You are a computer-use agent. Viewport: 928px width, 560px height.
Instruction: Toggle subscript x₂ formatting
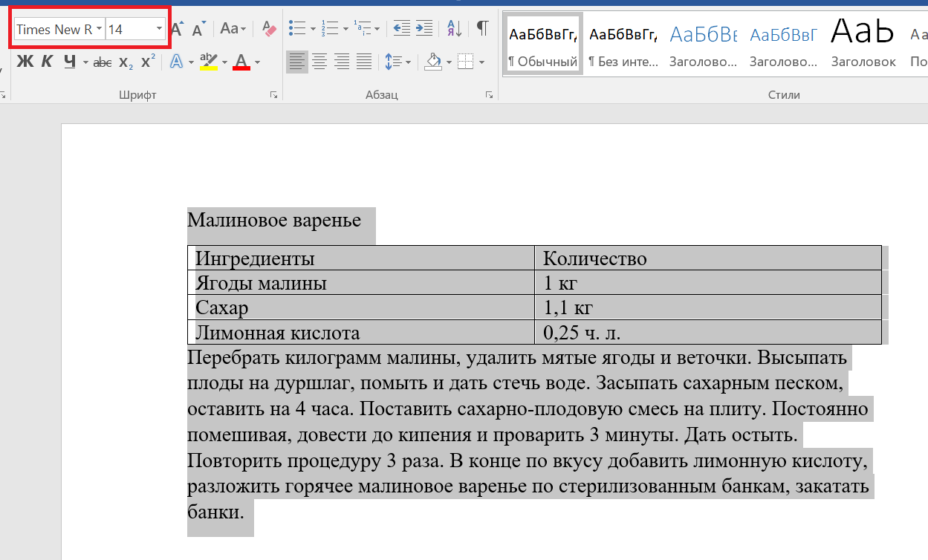[x=126, y=62]
